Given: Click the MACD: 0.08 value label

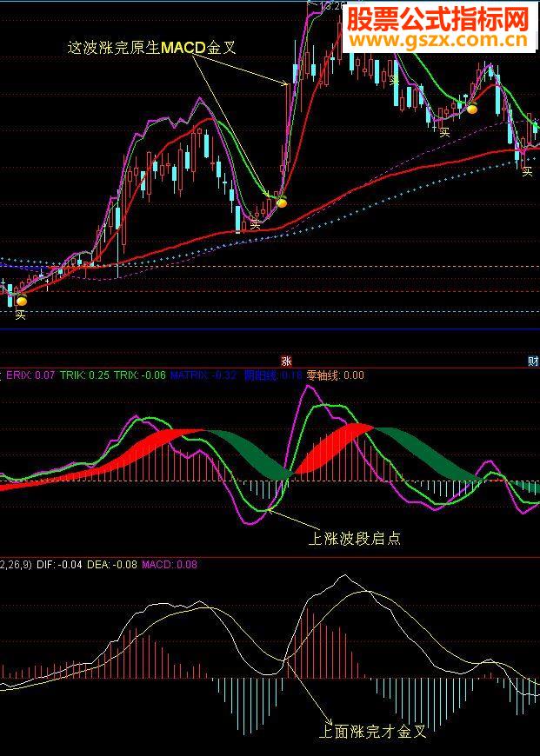Looking at the screenshot, I should coord(170,564).
